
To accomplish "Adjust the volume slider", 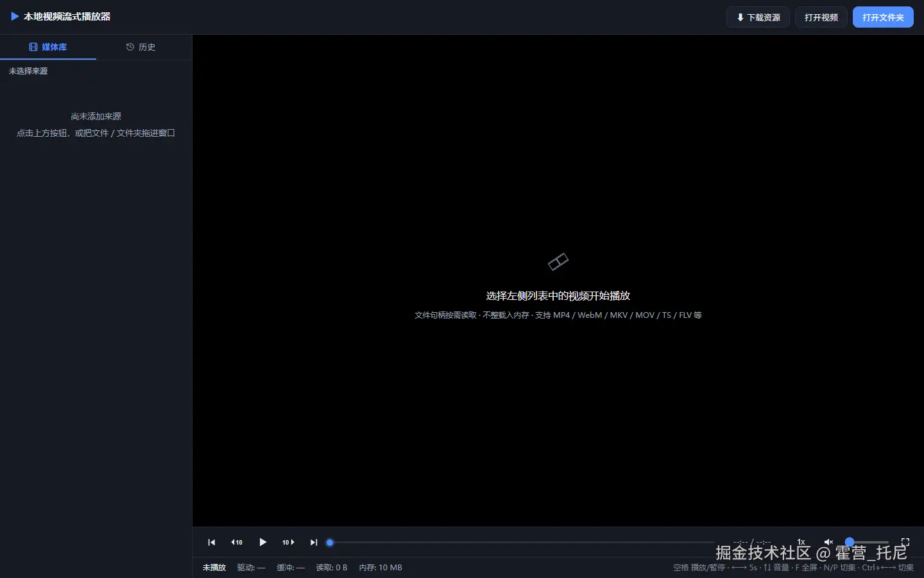I will (866, 542).
